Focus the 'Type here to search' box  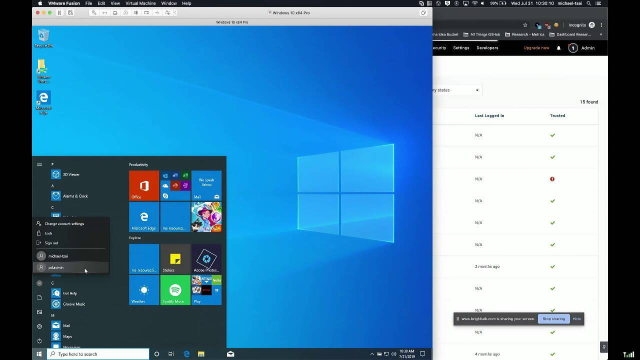point(98,354)
